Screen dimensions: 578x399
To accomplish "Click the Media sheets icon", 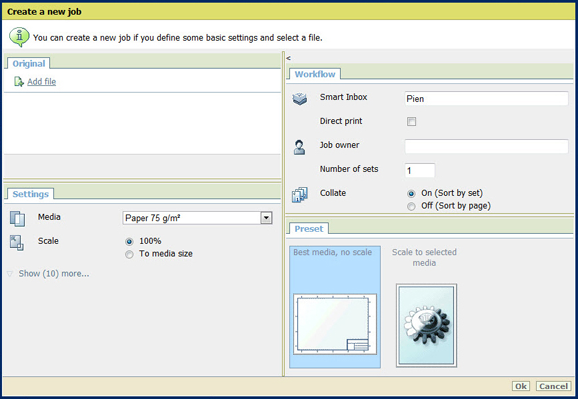I will pyautogui.click(x=17, y=218).
